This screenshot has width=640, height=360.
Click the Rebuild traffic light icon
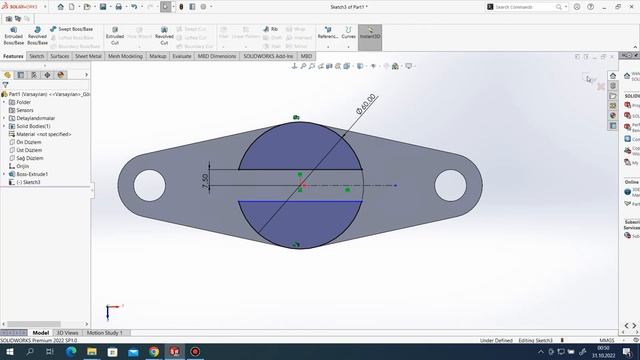pyautogui.click(x=181, y=7)
